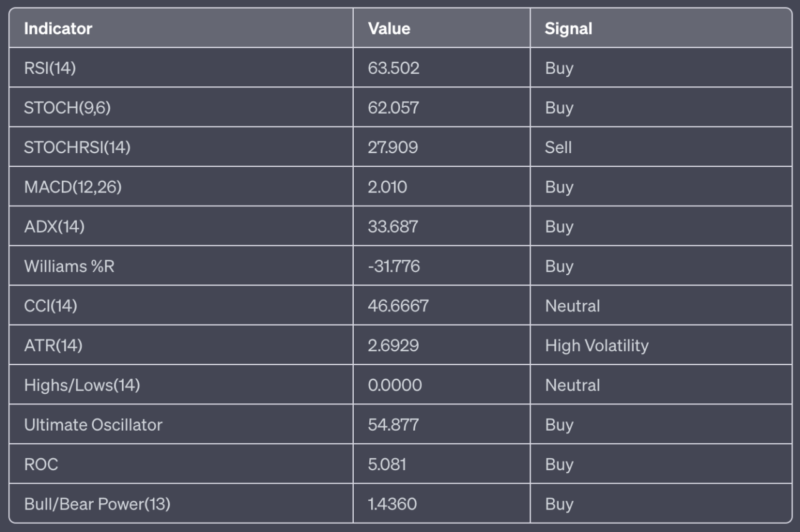Click the Bull/Bear Power value 1.4360
The height and width of the screenshot is (532, 800).
(392, 504)
